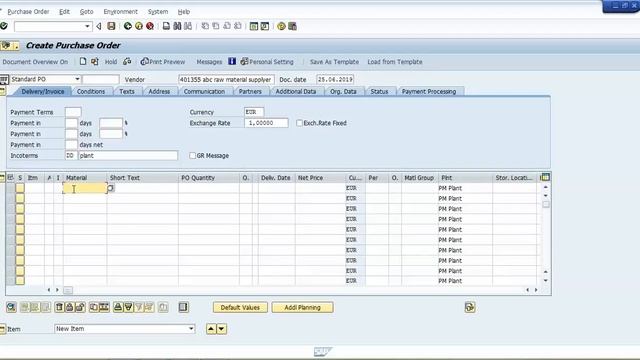Switch to the Org. Data tab
The height and width of the screenshot is (360, 640).
point(343,91)
